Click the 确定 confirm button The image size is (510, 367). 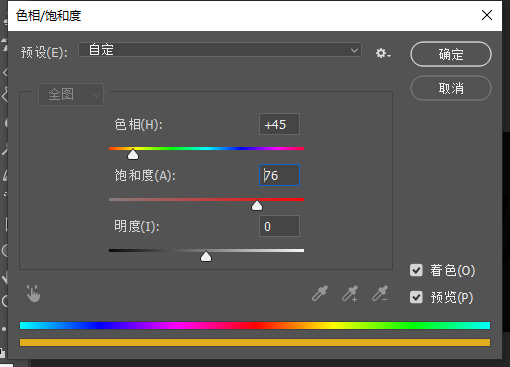pos(451,54)
